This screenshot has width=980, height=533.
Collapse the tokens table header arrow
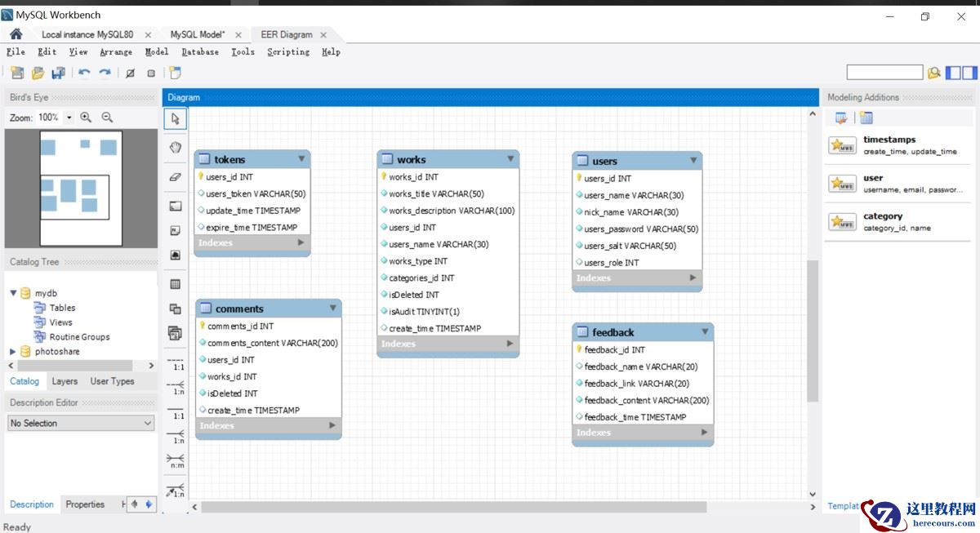click(x=301, y=158)
